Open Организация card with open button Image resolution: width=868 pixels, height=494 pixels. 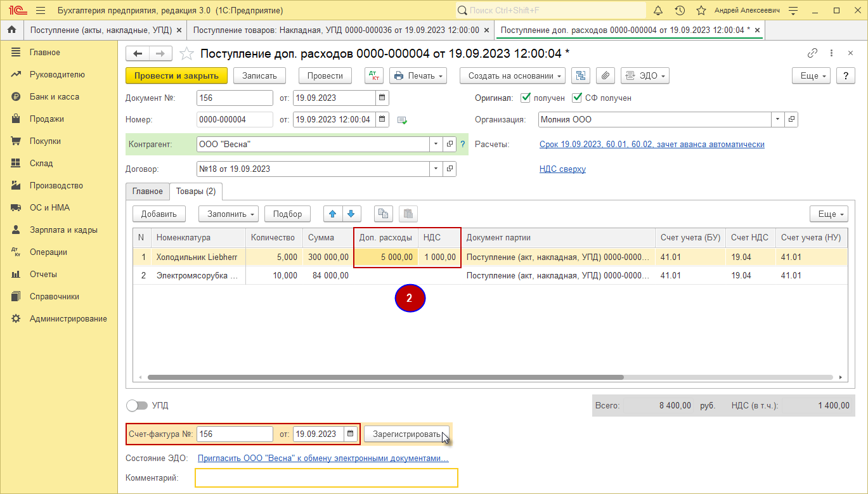click(x=791, y=119)
